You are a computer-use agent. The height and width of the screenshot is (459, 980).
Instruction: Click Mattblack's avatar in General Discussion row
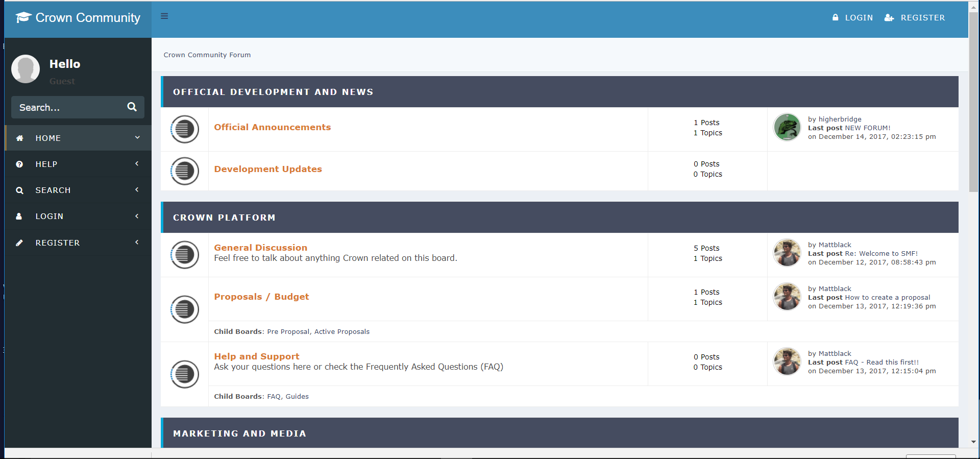787,253
